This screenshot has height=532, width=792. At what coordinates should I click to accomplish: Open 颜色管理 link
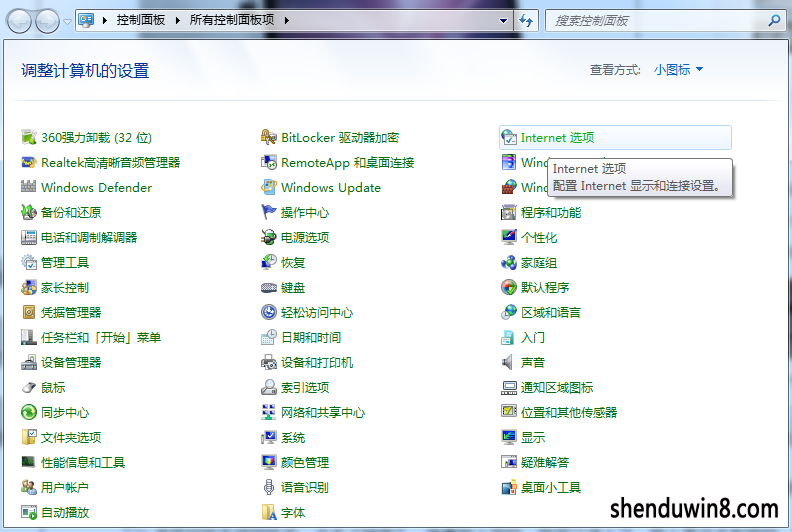305,462
